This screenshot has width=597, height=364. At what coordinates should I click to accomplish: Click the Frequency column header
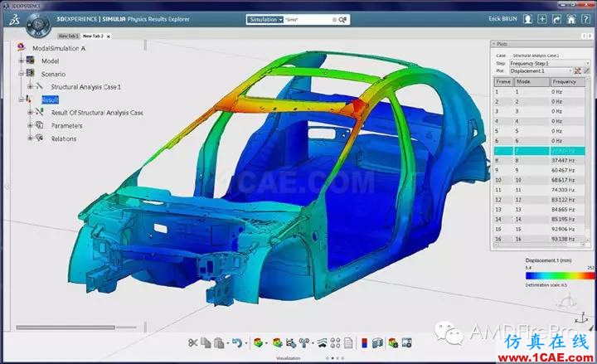coord(568,82)
